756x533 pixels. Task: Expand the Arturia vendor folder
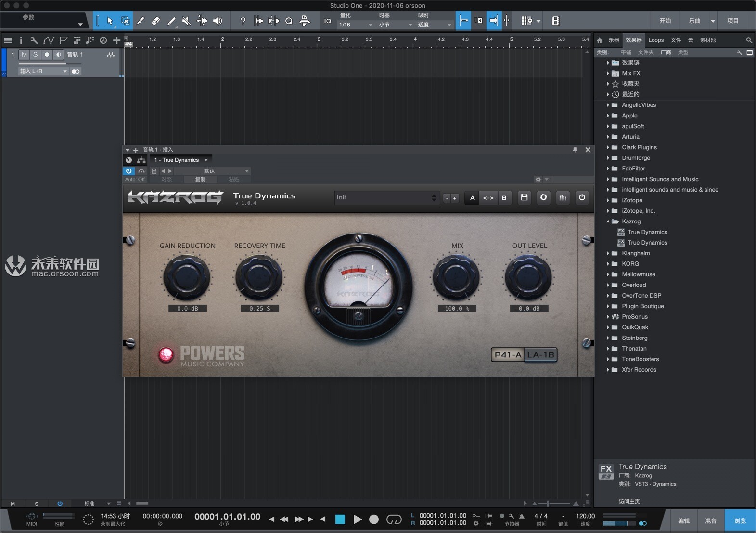608,137
